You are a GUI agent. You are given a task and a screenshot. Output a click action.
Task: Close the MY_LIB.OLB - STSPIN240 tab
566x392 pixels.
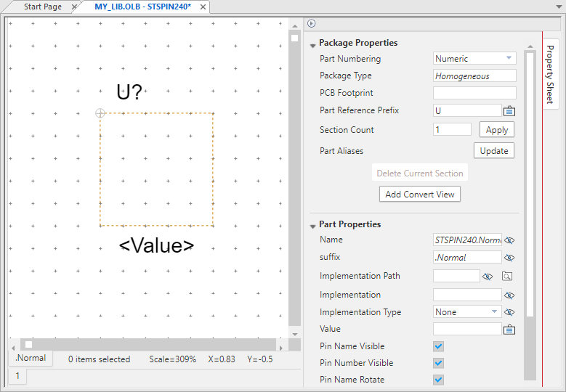(x=203, y=7)
